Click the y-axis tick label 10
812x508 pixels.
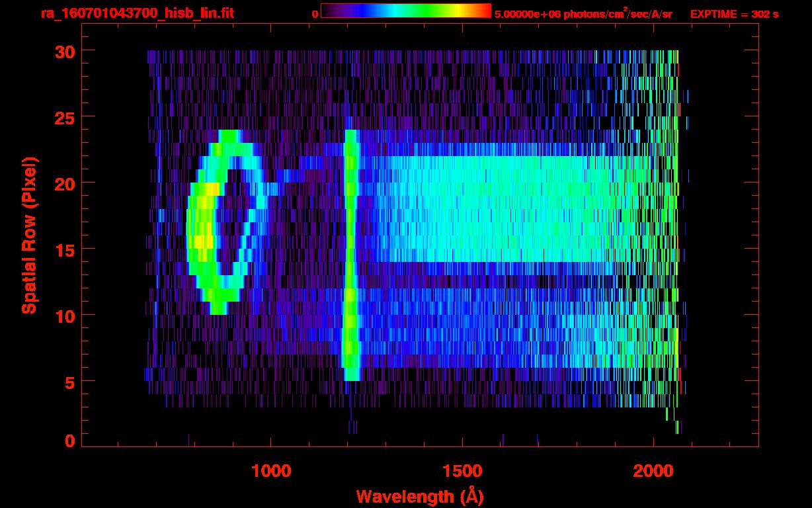(63, 316)
